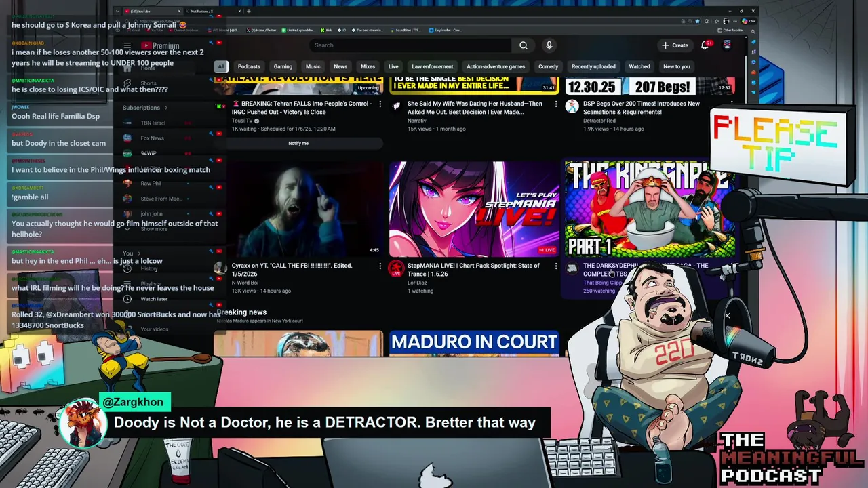This screenshot has height=488, width=868.
Task: Open Raw Phil in subscriptions list
Action: click(151, 184)
